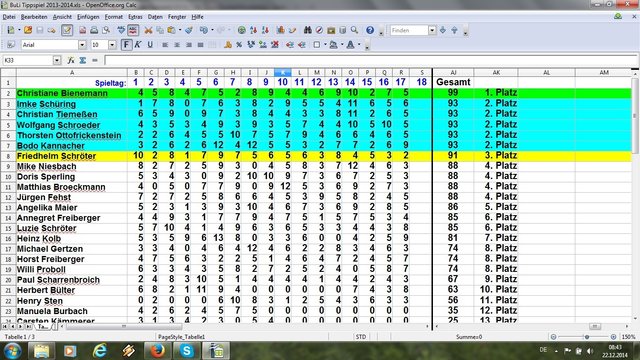Image resolution: width=640 pixels, height=360 pixels.
Task: Click the Undo icon
Action: coord(203,30)
